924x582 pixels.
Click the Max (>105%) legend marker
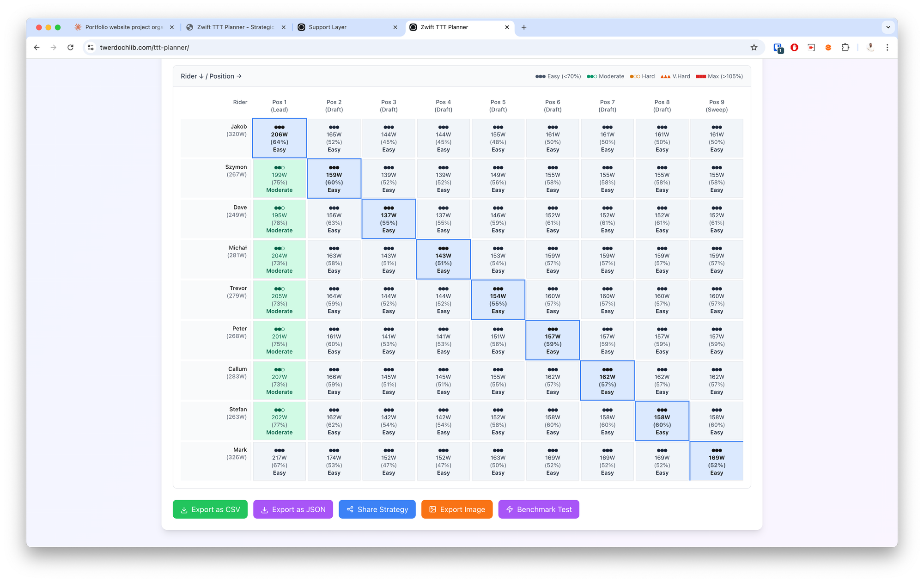click(702, 76)
